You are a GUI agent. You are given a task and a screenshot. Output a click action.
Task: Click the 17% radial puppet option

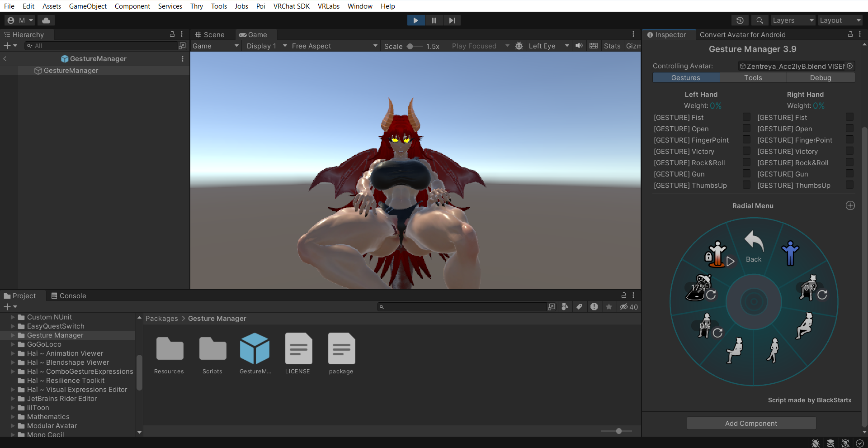701,288
